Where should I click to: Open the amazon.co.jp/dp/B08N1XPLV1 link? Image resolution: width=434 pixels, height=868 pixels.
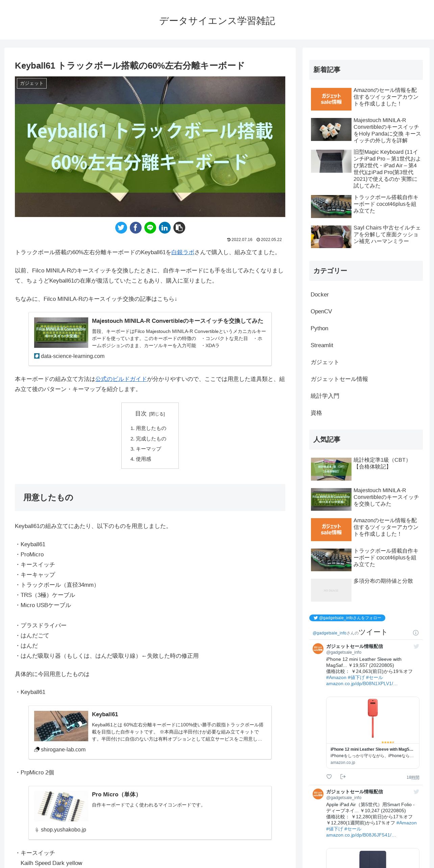click(362, 683)
